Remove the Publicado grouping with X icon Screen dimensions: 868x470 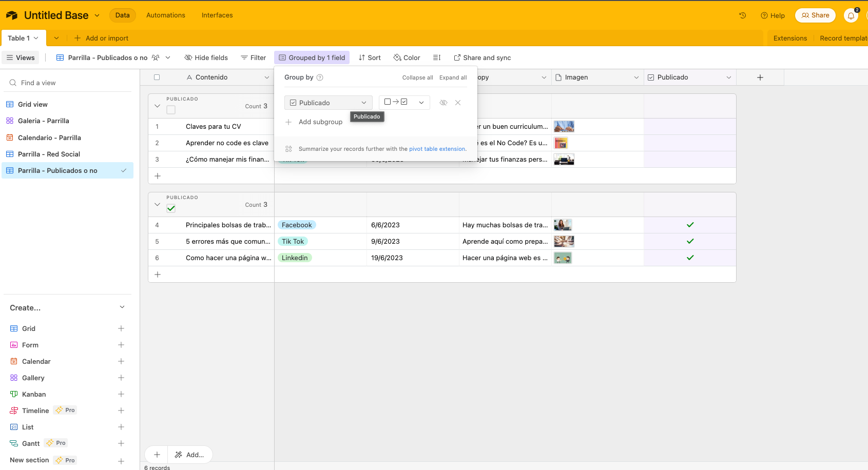(x=458, y=103)
